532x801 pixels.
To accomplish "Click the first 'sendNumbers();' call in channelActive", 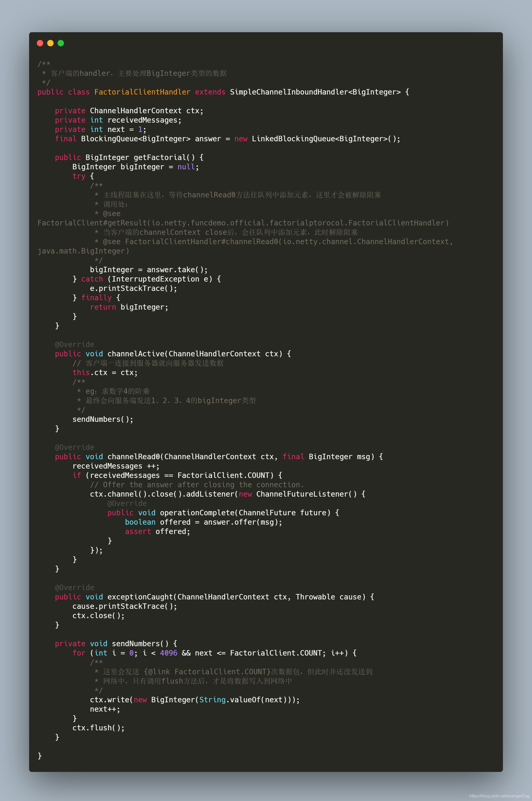I will click(x=103, y=419).
